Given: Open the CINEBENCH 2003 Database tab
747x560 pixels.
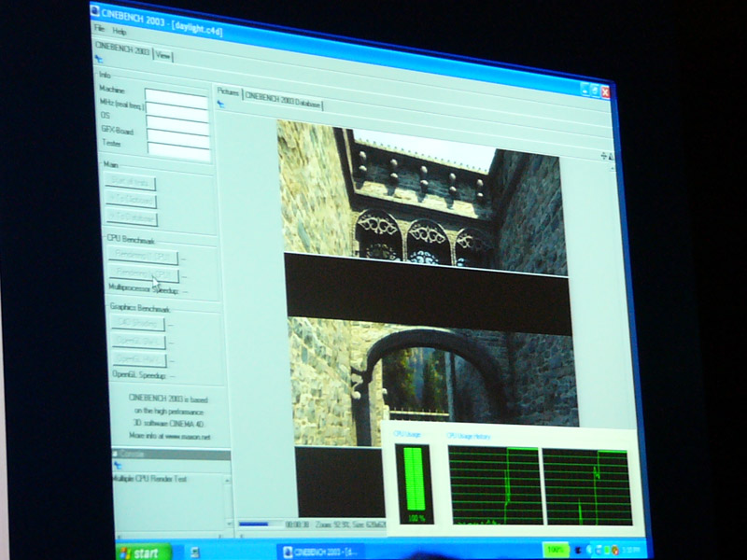Looking at the screenshot, I should [x=283, y=101].
